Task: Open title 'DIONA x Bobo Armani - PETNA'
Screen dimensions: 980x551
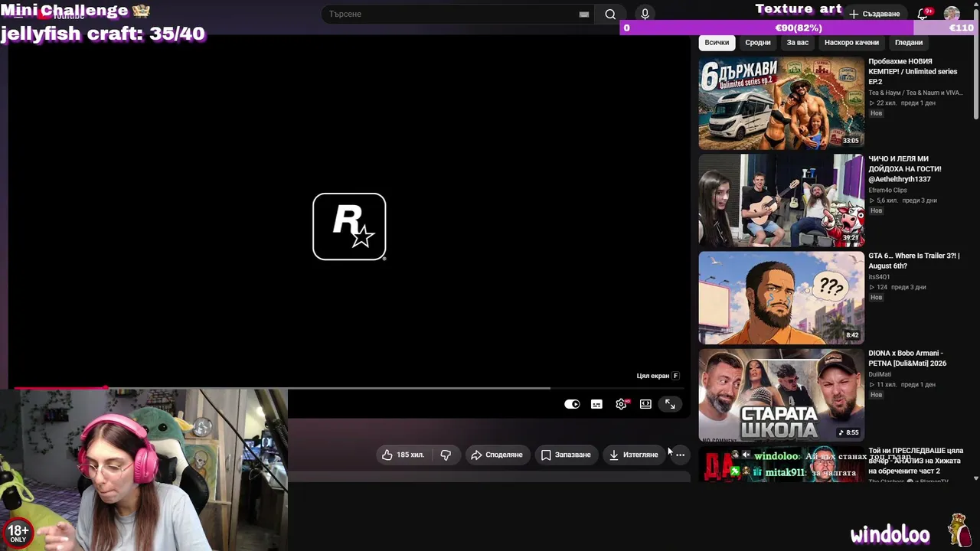Action: (x=907, y=358)
